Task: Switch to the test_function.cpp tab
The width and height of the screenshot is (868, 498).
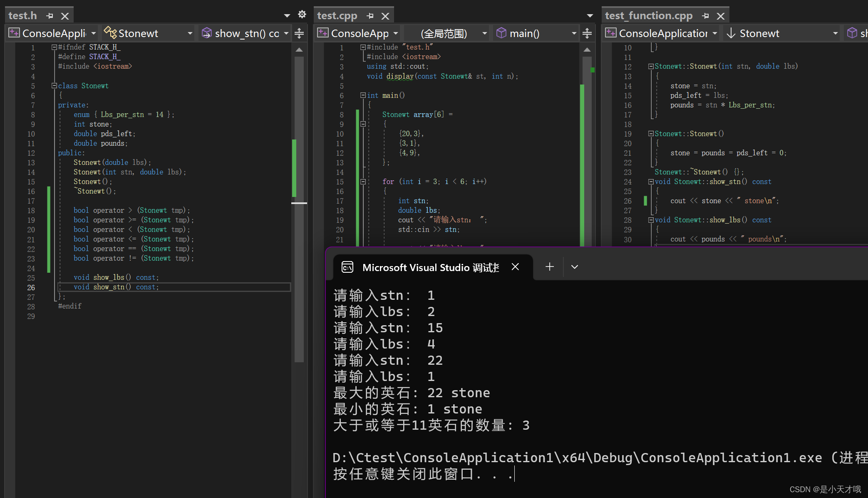Action: tap(649, 16)
